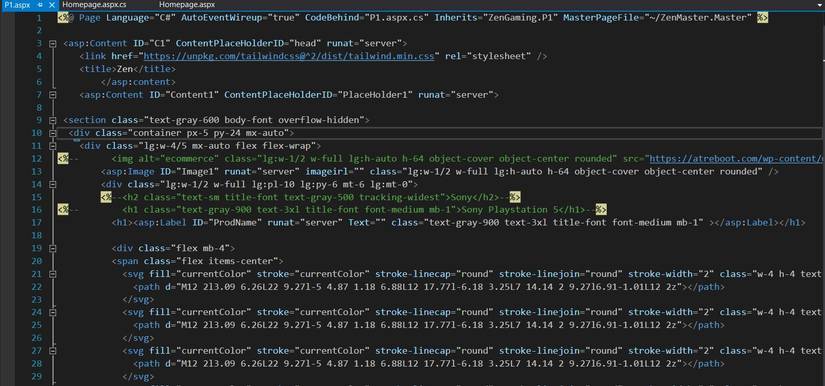
Task: Click the path d attribute on line 25
Action: [424, 326]
